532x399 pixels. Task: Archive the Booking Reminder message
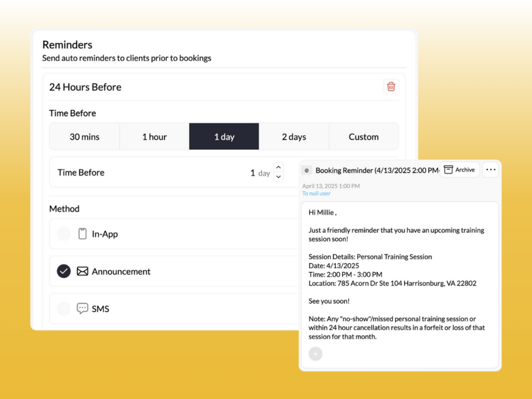tap(459, 169)
